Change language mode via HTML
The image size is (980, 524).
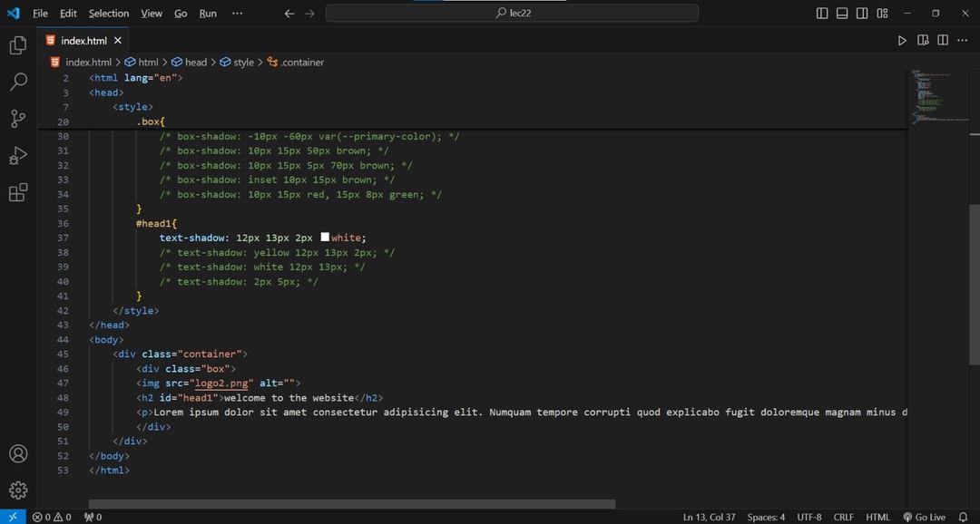(x=877, y=517)
